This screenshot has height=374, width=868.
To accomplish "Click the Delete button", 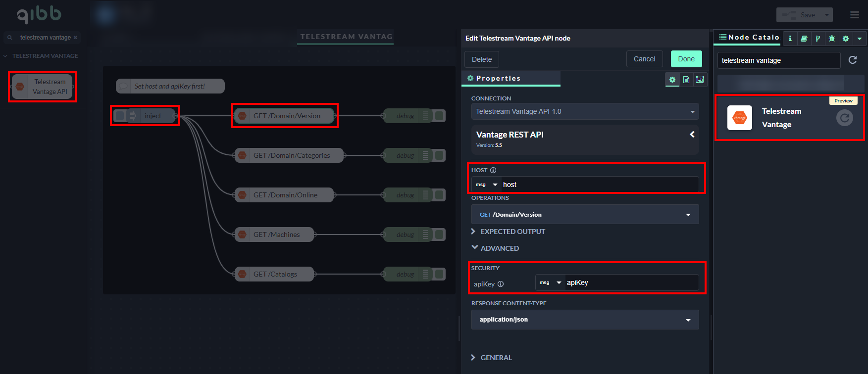I will (x=481, y=59).
